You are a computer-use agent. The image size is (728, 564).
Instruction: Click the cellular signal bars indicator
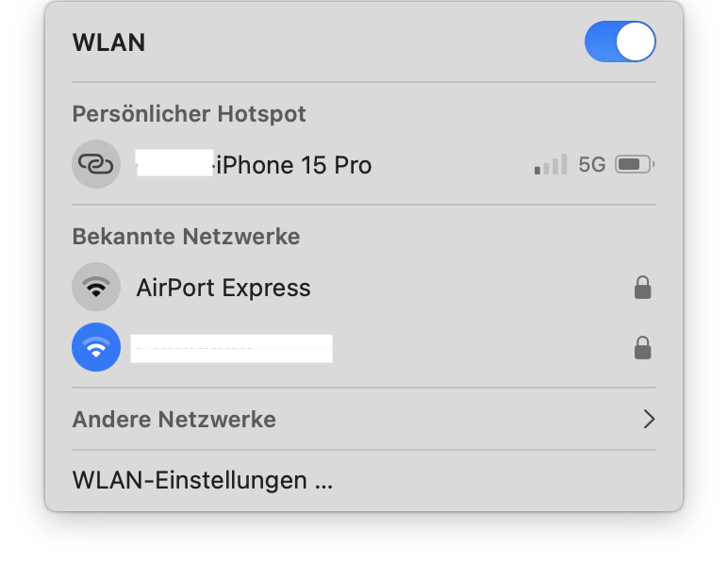pos(551,164)
